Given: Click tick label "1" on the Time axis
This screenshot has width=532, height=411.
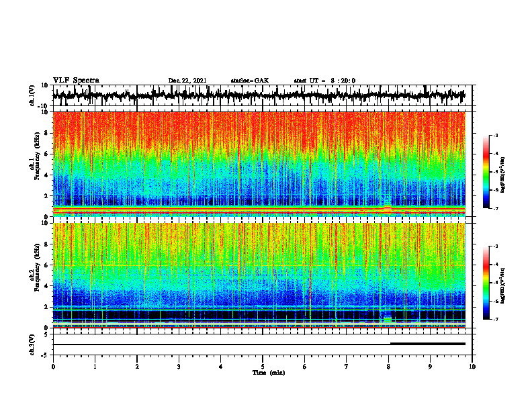Looking at the screenshot, I should click(x=95, y=367).
